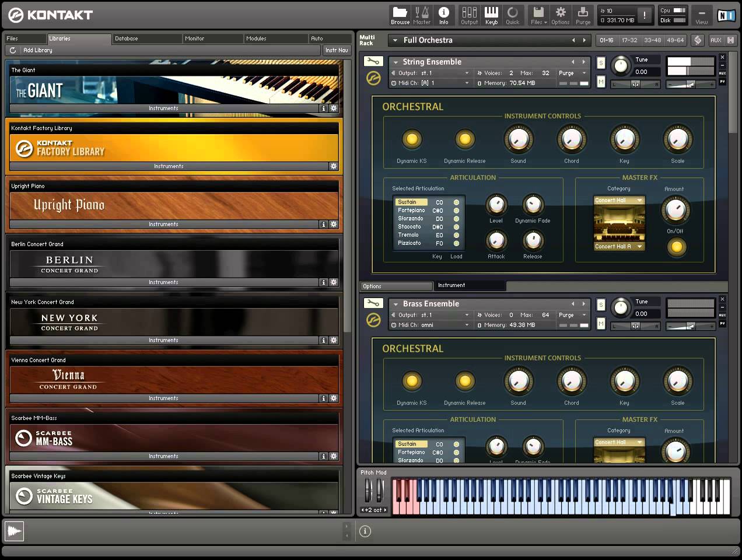Click the waveform icon at bottom left
This screenshot has width=742, height=560.
(15, 531)
